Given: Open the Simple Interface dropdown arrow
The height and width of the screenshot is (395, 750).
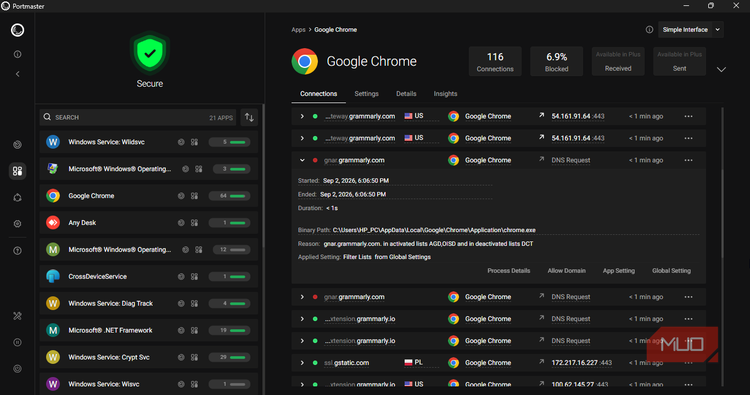Looking at the screenshot, I should coord(717,30).
